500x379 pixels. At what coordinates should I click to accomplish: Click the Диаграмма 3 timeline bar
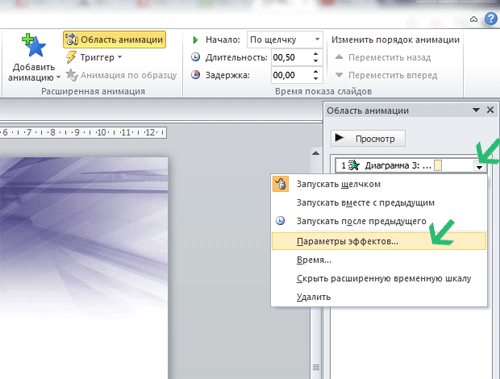click(x=438, y=166)
